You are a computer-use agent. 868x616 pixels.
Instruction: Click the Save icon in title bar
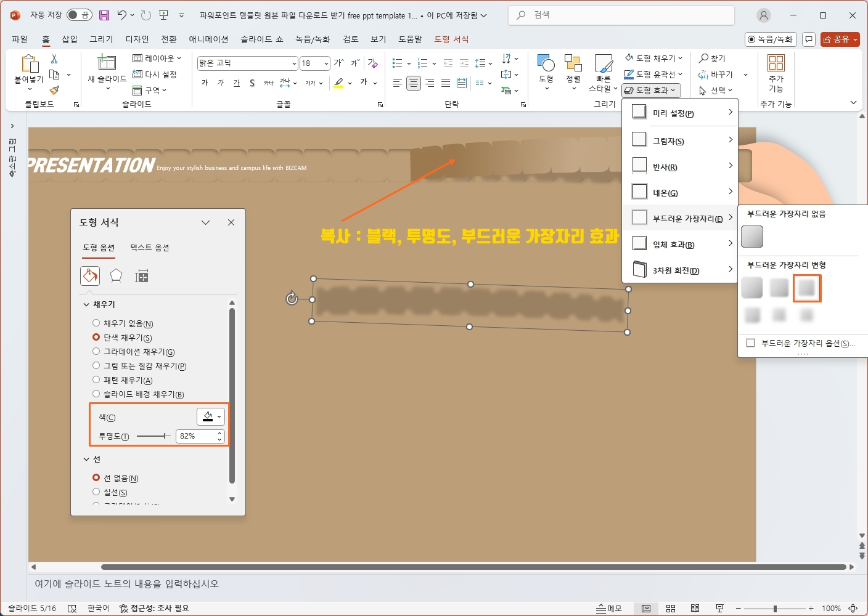(104, 15)
